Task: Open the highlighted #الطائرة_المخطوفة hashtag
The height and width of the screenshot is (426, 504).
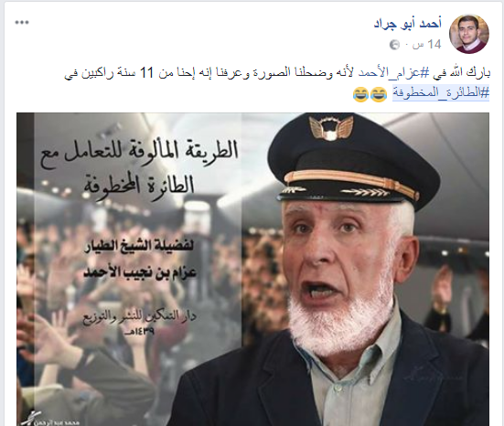Action: point(441,93)
